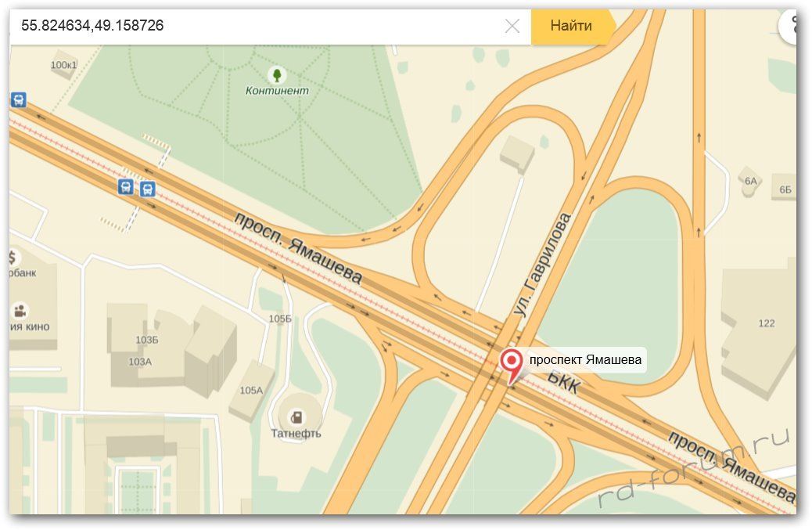Click the Континент park name label
812x530 pixels.
click(277, 91)
